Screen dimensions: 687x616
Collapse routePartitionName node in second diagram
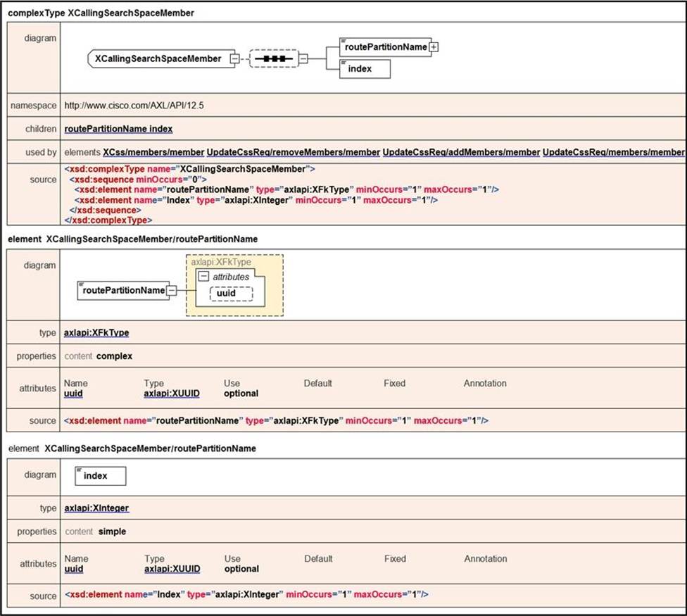(x=171, y=289)
